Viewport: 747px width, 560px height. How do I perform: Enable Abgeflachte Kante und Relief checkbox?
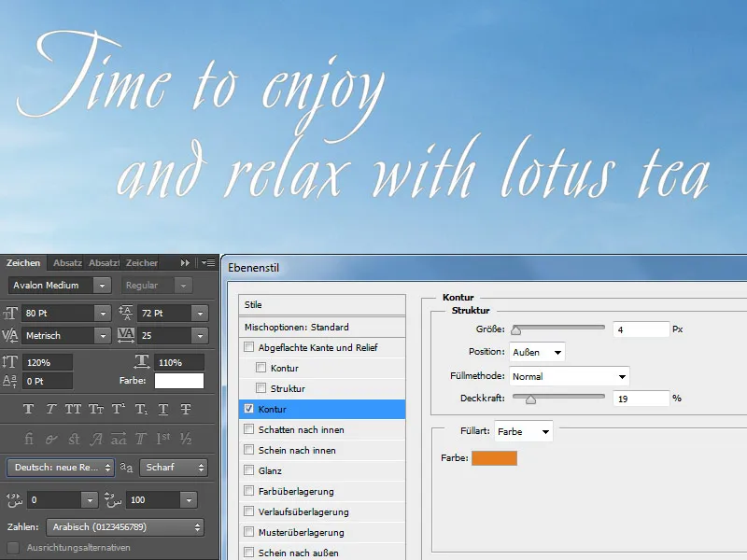click(248, 347)
